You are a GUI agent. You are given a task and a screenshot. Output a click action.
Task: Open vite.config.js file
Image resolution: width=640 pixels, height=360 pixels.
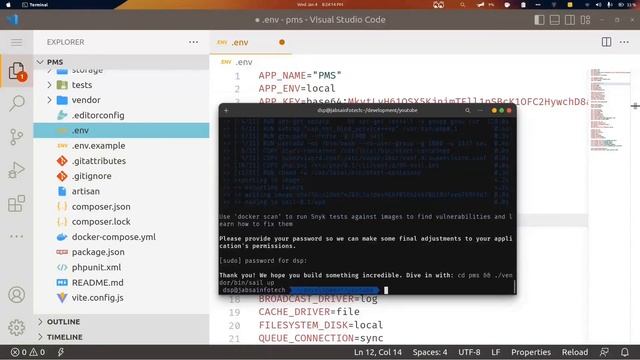click(x=98, y=298)
